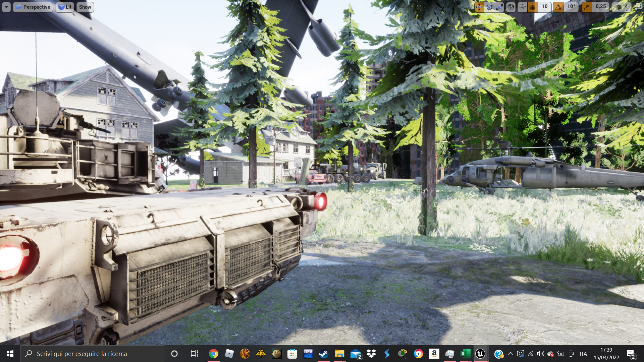Open scale snap 0,25 dropdown
Viewport: 644px width, 362px height.
tap(601, 7)
